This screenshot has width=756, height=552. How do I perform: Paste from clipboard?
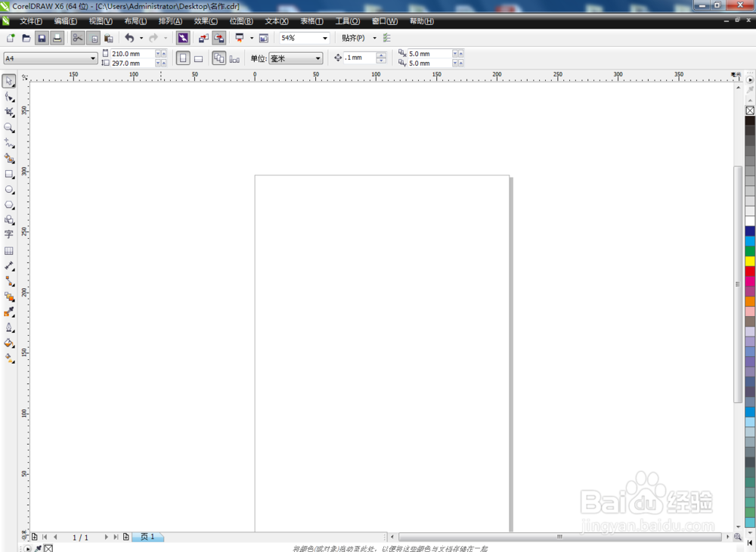[x=109, y=38]
